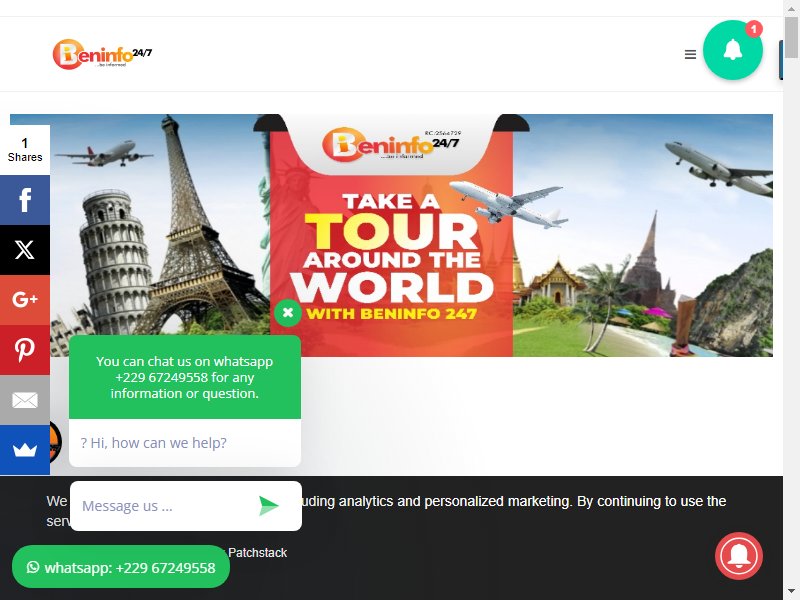Open the Tour Around the World banner
This screenshot has height=600, width=800.
click(391, 235)
